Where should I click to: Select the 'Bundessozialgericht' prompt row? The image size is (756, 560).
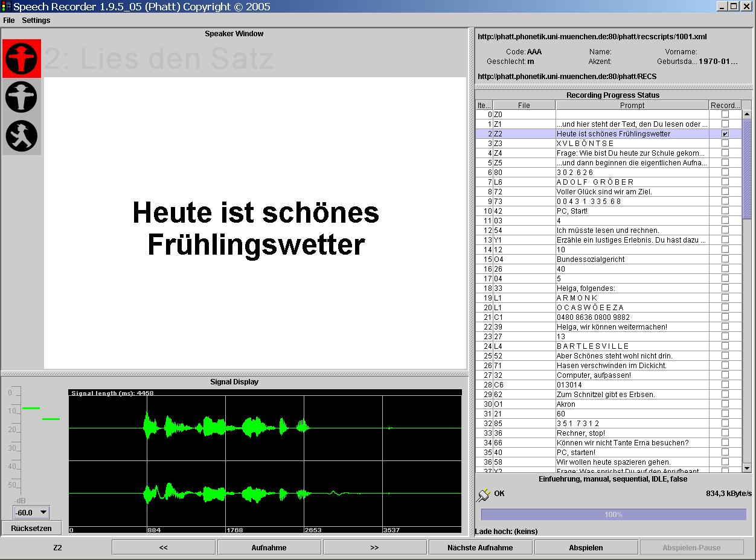point(604,259)
